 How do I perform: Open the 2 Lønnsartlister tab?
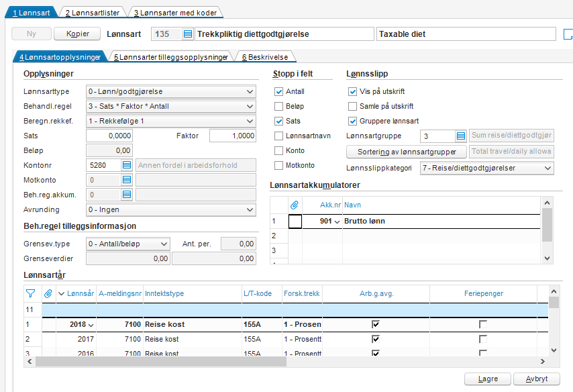coord(93,13)
